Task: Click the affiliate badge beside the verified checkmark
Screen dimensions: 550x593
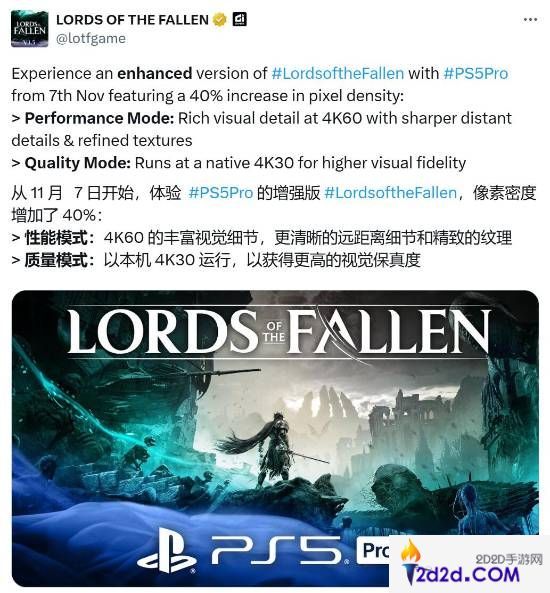Action: pos(239,19)
